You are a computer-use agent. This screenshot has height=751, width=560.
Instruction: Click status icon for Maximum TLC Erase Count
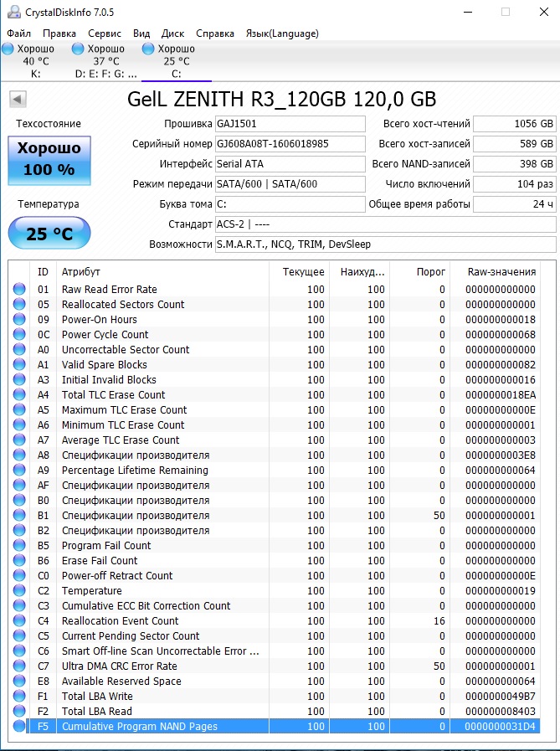[19, 409]
